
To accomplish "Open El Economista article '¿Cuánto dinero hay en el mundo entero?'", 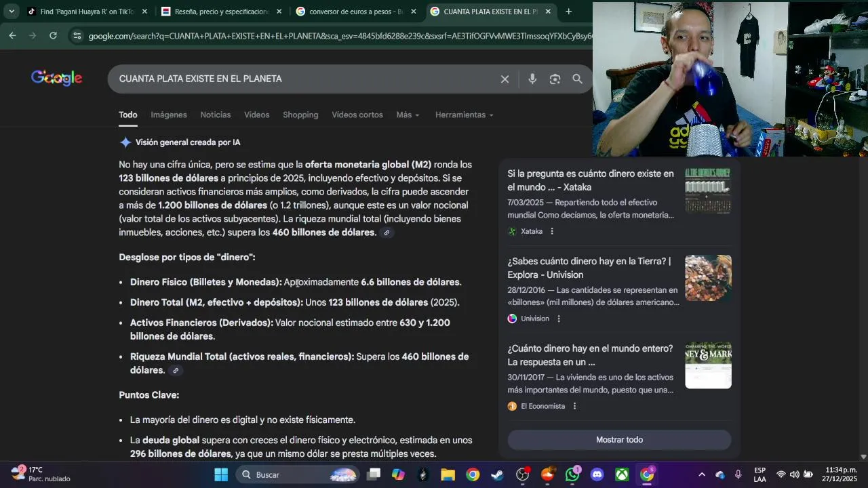I will pos(590,355).
